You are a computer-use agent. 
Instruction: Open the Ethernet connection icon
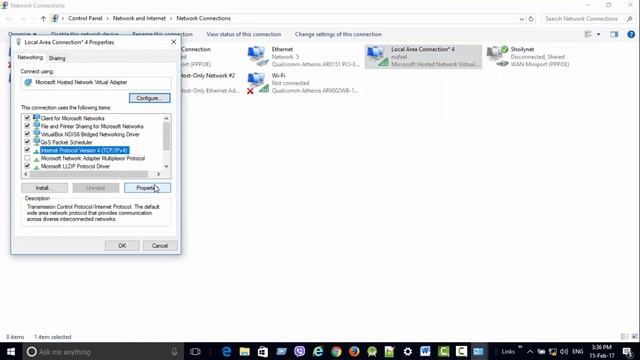(258, 56)
